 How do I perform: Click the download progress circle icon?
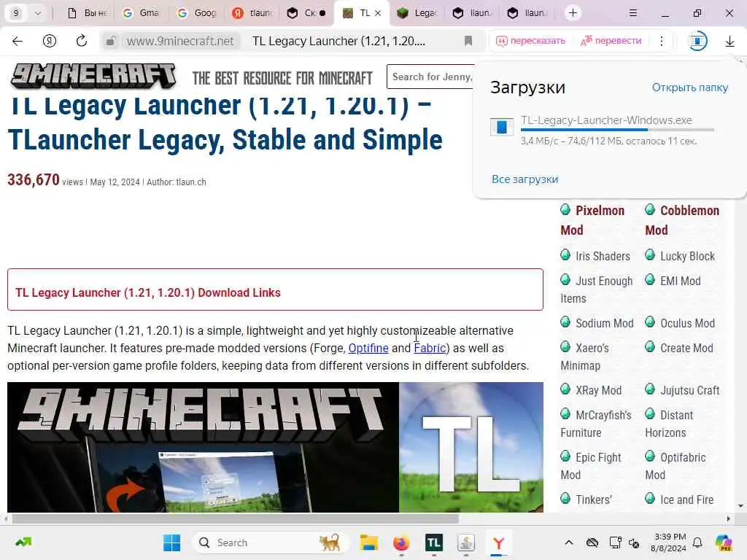(x=697, y=41)
